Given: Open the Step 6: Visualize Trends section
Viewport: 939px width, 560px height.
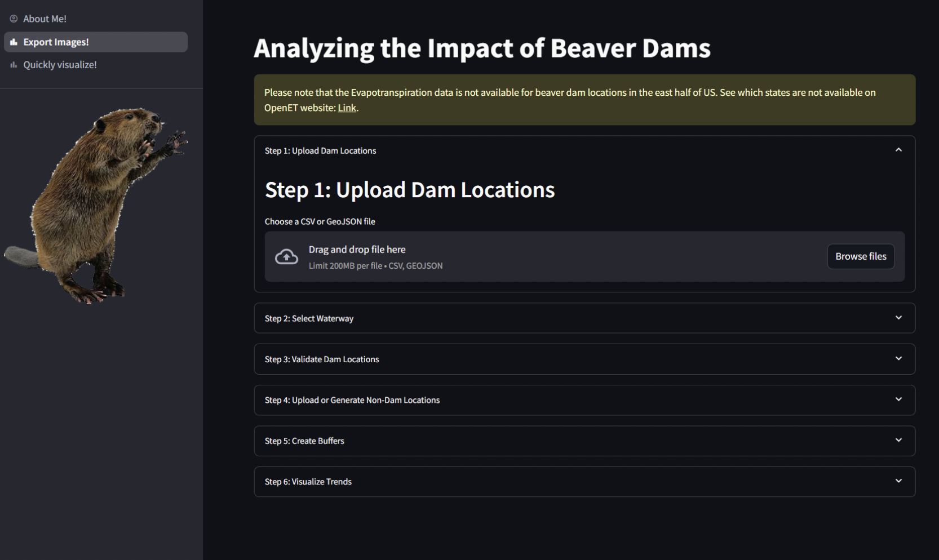Looking at the screenshot, I should coord(584,481).
